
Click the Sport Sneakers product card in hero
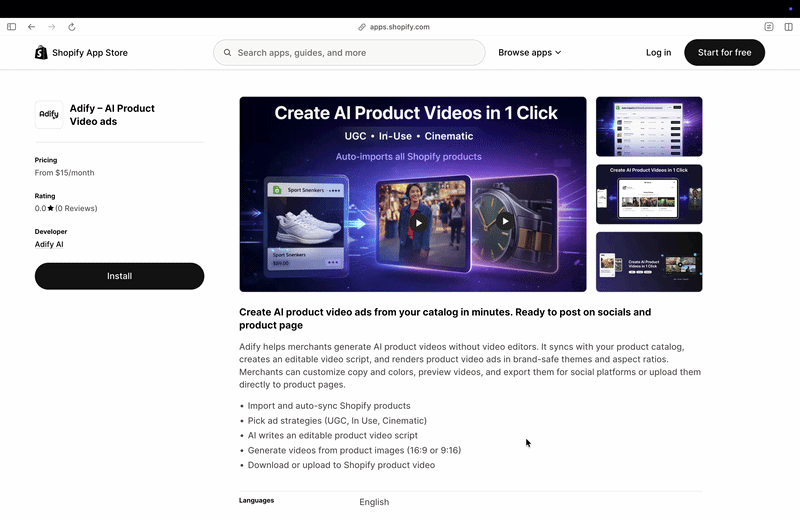[x=306, y=225]
